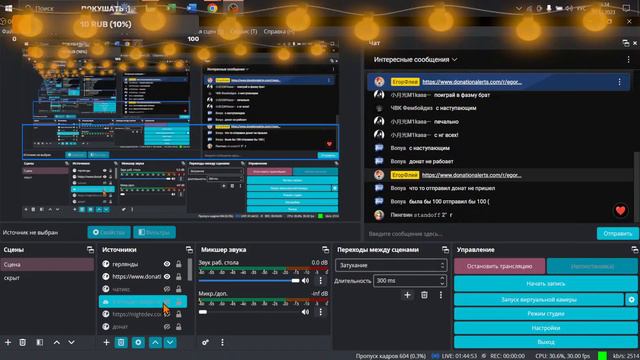Add a new source with the plus icon
This screenshot has width=640, height=360.
(x=107, y=342)
